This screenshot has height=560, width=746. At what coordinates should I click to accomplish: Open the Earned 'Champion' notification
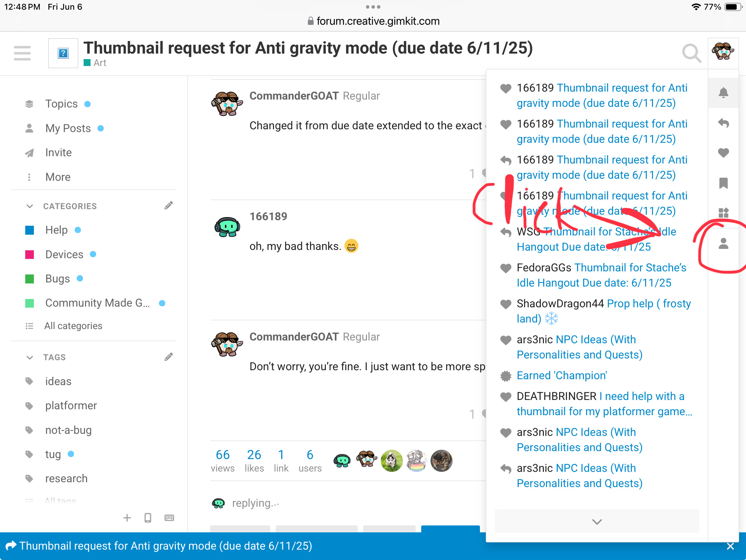[x=562, y=375]
